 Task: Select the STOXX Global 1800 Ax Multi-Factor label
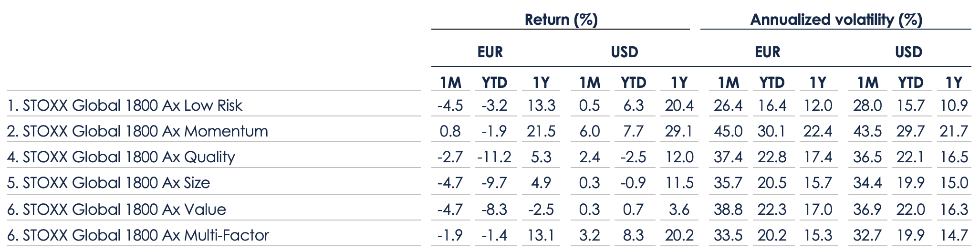pyautogui.click(x=138, y=235)
